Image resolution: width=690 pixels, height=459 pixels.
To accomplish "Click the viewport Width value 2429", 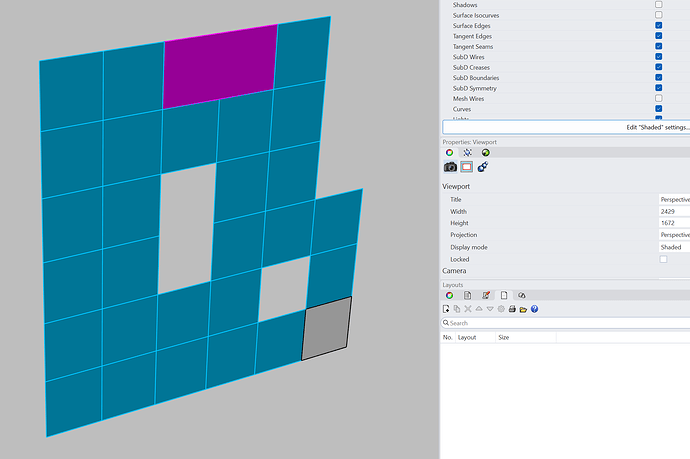I will coord(674,211).
